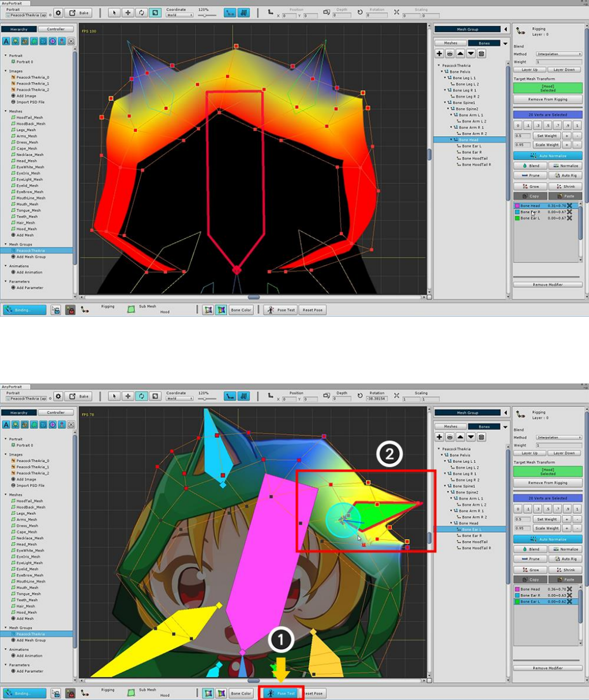The image size is (589, 700).
Task: Bottom screenshot: click green swatch of Bone Ear L weight
Action: (x=517, y=601)
